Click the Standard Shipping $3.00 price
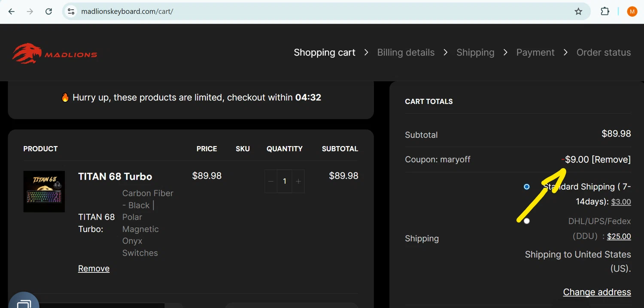This screenshot has height=308, width=644. (621, 202)
